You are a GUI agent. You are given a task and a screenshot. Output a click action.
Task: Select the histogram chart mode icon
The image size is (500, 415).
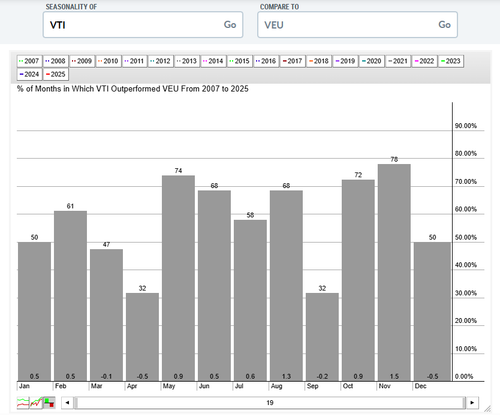click(49, 403)
